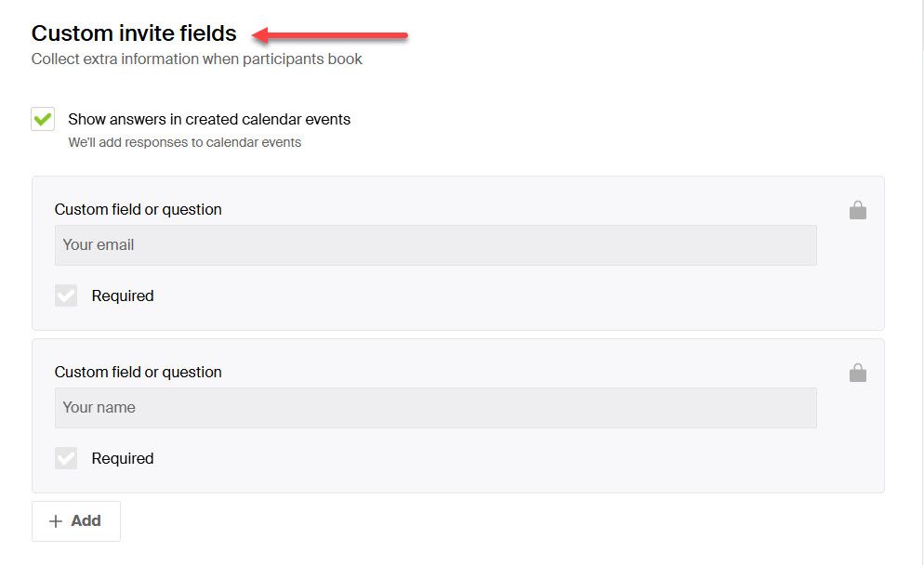Click the Your email input field

point(437,244)
